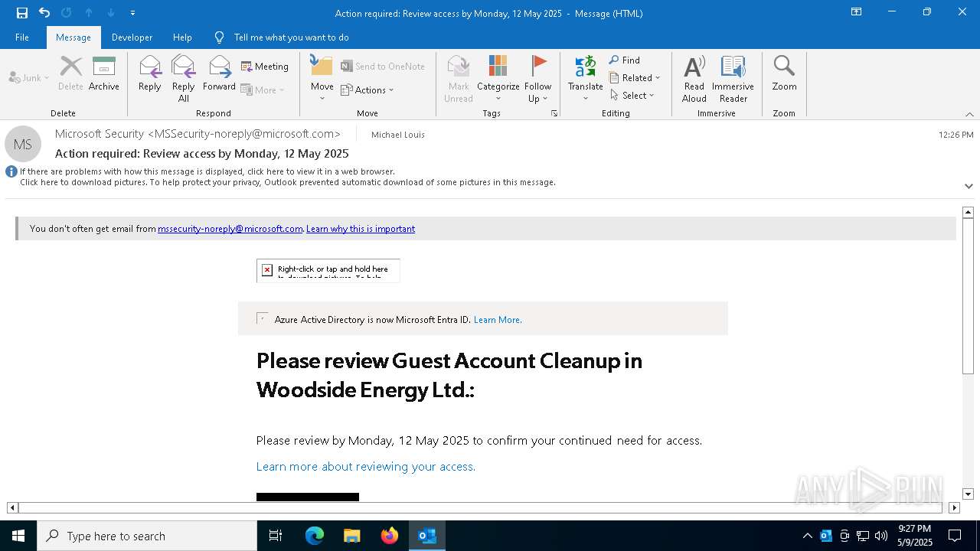Expand the message header info chevron

969,186
